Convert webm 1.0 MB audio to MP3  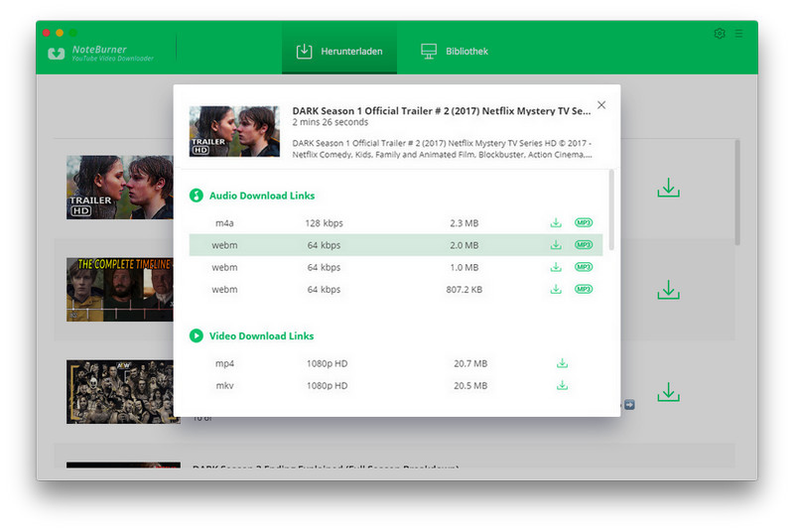(584, 267)
